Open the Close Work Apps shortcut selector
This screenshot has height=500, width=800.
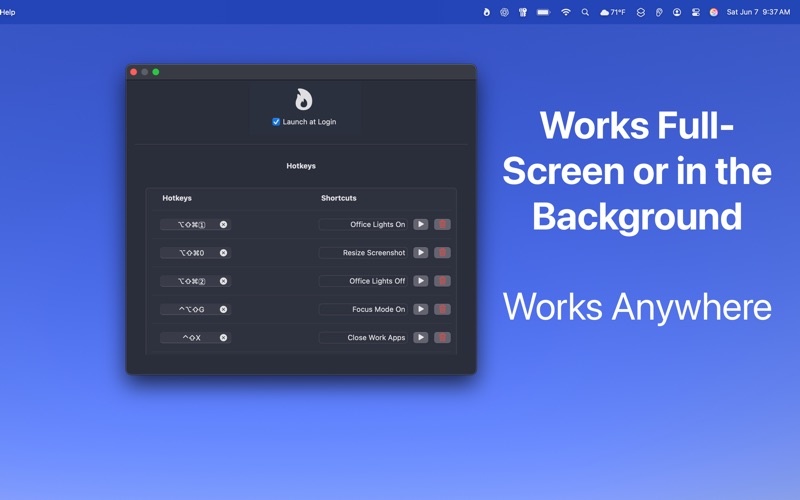pos(363,338)
